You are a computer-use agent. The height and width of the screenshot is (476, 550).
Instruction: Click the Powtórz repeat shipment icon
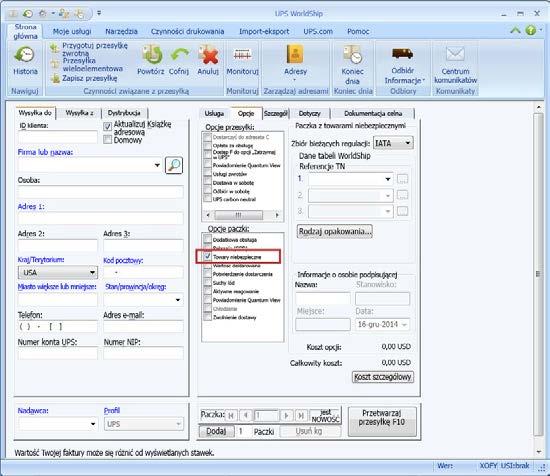click(x=152, y=54)
